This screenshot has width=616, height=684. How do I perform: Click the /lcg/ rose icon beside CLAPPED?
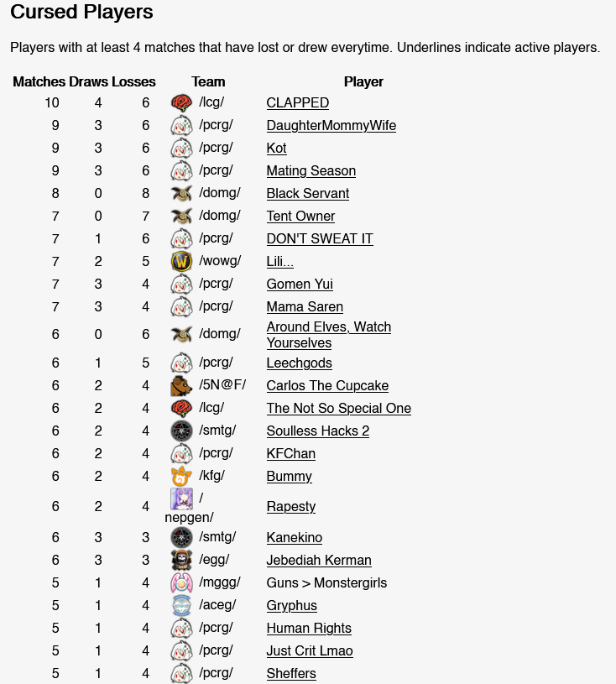[181, 103]
